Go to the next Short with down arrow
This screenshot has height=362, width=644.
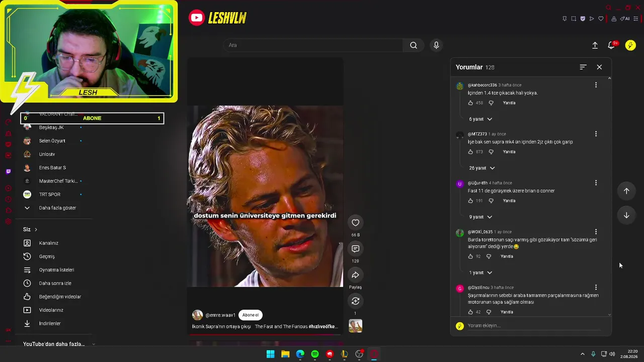626,215
